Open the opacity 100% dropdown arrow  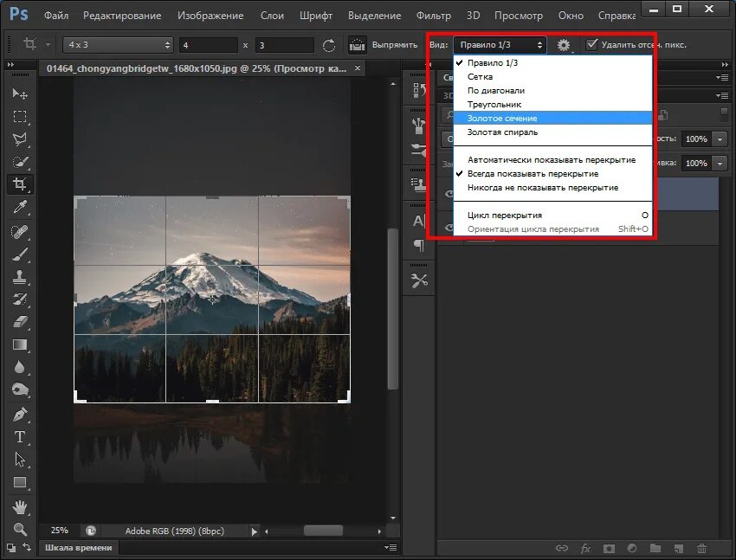pos(720,139)
